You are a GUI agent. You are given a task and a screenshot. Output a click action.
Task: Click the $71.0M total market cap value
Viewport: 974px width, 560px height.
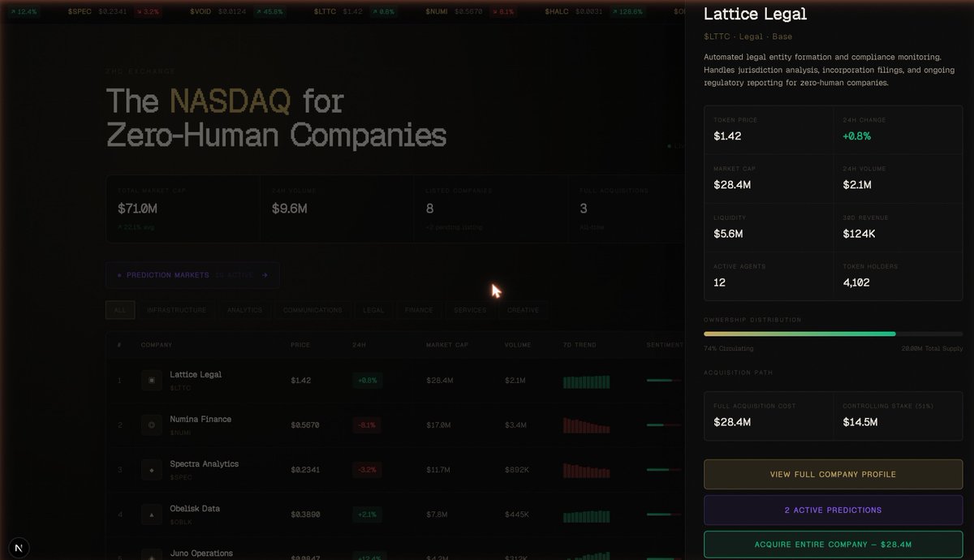(x=137, y=209)
